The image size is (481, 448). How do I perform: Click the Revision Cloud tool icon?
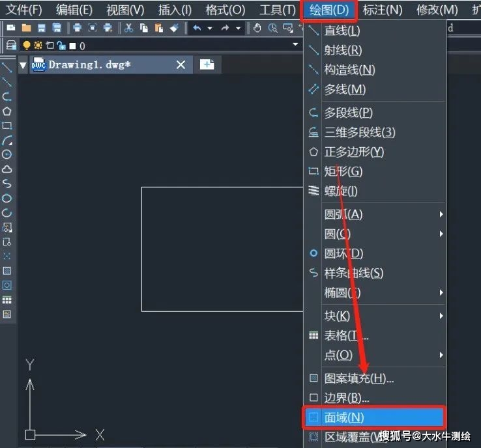pos(7,169)
